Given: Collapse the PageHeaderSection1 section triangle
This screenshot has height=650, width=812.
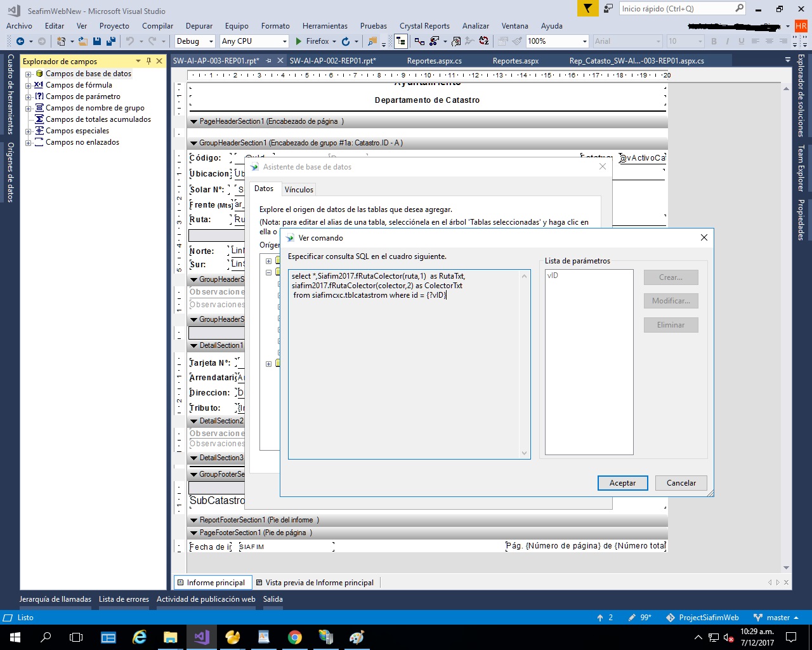Looking at the screenshot, I should pyautogui.click(x=194, y=121).
